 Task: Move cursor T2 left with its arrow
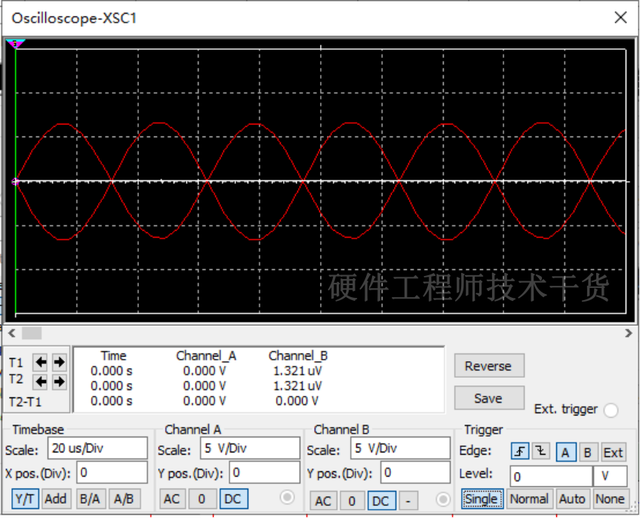pos(40,382)
